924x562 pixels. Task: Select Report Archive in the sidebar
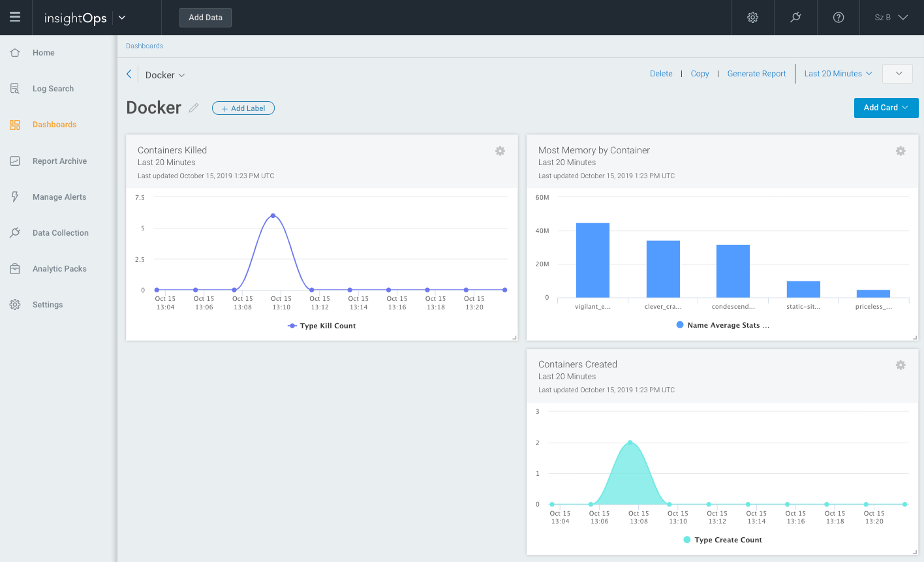click(59, 161)
